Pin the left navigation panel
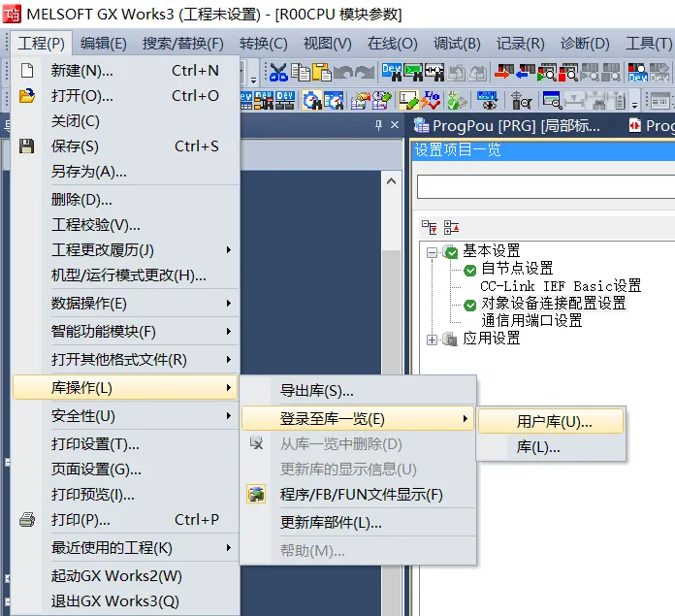Image resolution: width=675 pixels, height=616 pixels. pyautogui.click(x=378, y=125)
